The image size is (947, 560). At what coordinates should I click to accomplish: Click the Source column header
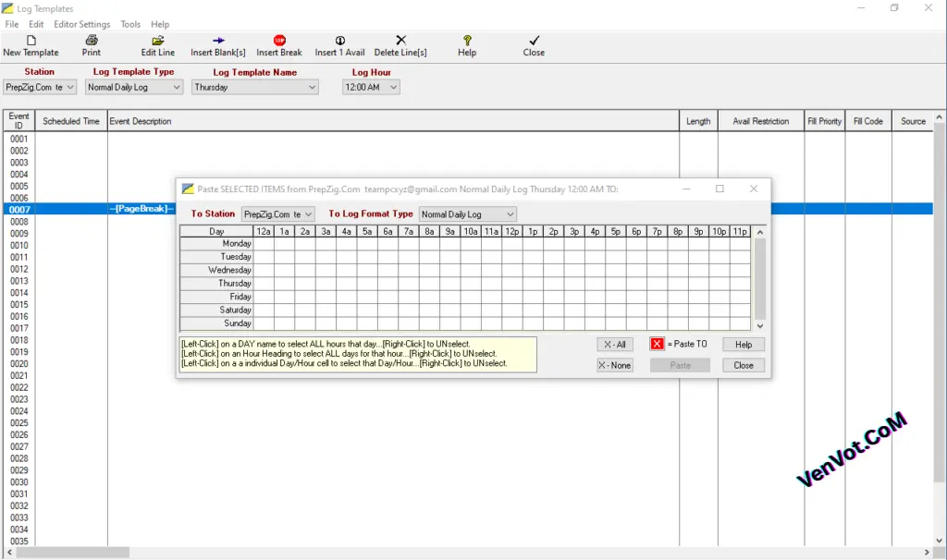(913, 121)
